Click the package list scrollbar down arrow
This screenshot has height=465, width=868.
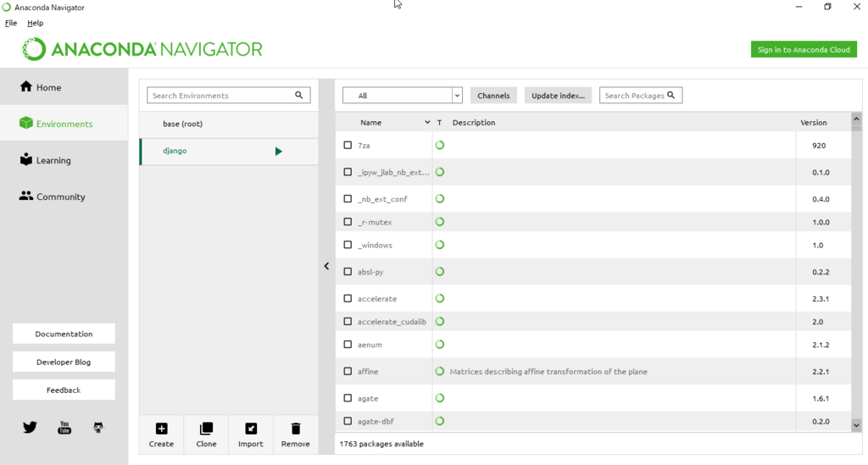[x=856, y=425]
